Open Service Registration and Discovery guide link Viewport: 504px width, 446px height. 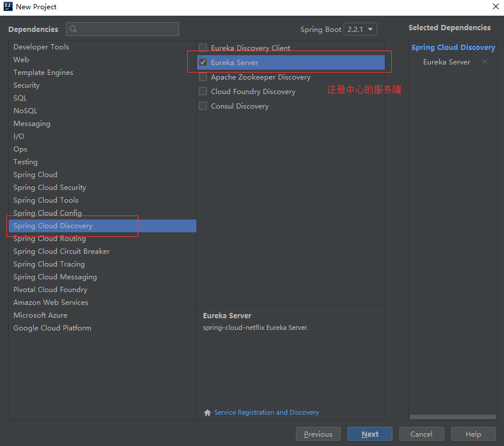coord(266,412)
